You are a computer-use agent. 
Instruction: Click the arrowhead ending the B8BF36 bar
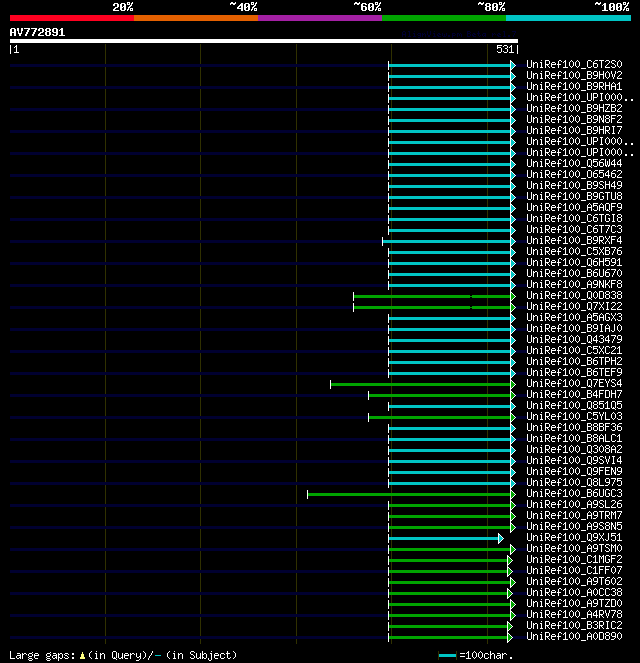point(513,428)
